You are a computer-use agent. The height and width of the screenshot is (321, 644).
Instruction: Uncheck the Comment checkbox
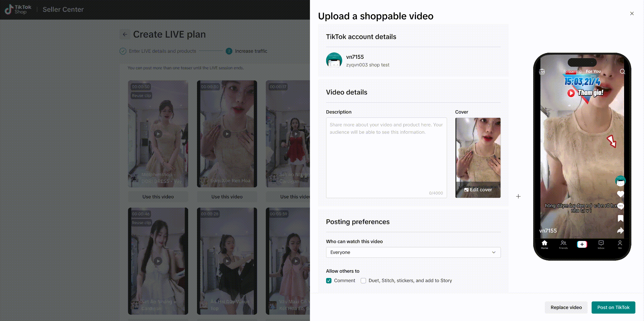click(329, 281)
